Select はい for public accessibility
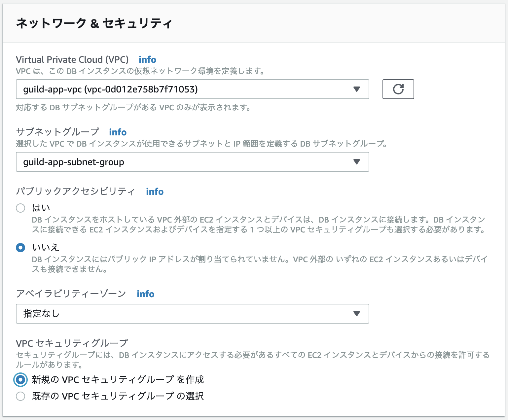This screenshot has width=508, height=420. [20, 208]
